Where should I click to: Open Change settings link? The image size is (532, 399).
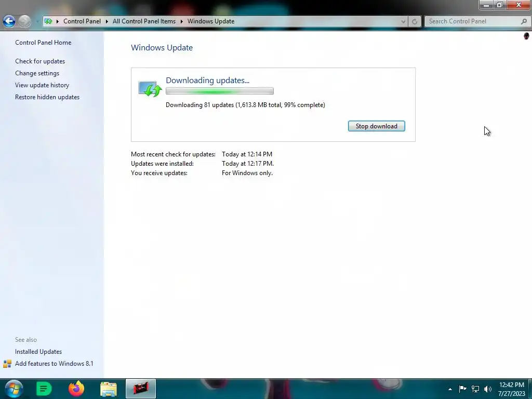coord(37,73)
